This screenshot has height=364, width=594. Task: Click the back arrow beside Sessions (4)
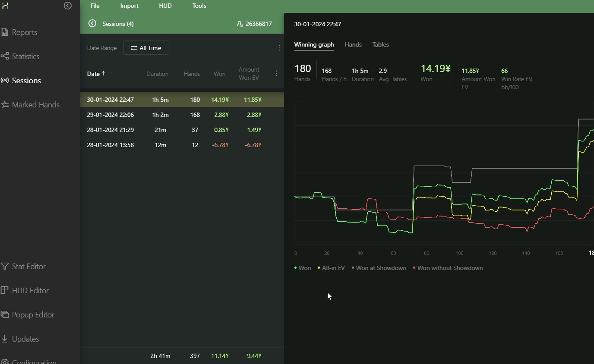coord(92,24)
